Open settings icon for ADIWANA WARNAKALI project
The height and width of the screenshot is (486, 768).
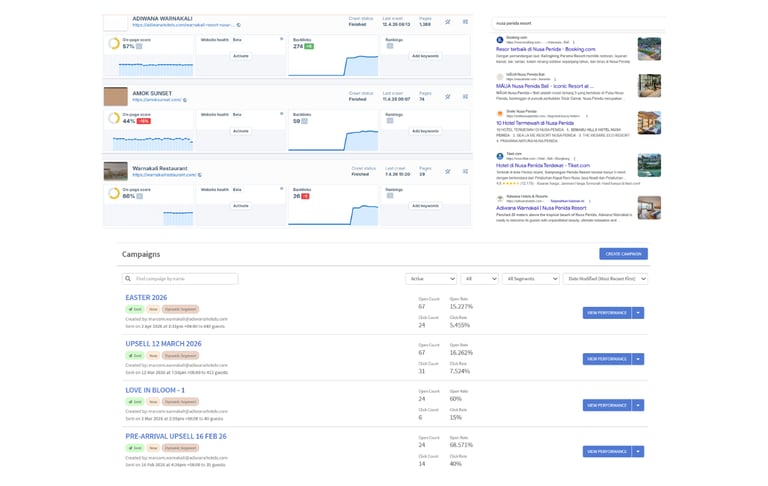click(x=465, y=22)
